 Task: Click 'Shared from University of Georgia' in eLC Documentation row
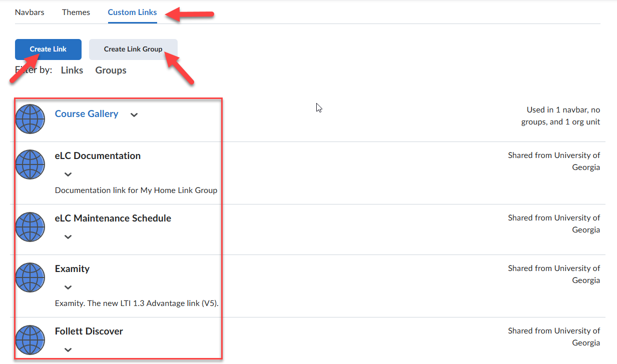(x=554, y=161)
